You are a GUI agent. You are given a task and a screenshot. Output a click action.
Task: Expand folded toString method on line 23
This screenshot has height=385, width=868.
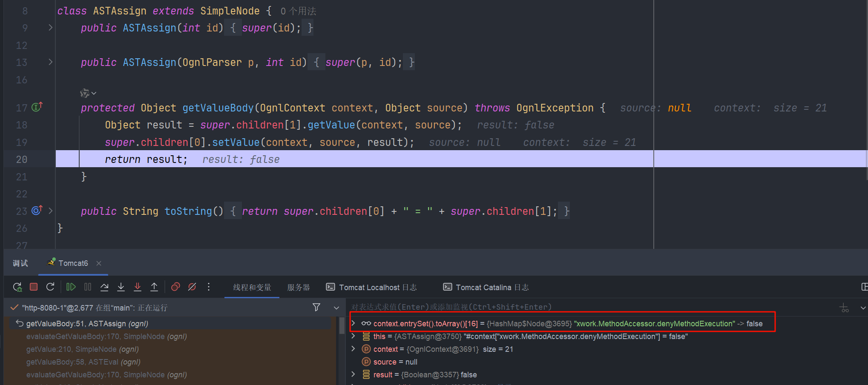(x=50, y=211)
